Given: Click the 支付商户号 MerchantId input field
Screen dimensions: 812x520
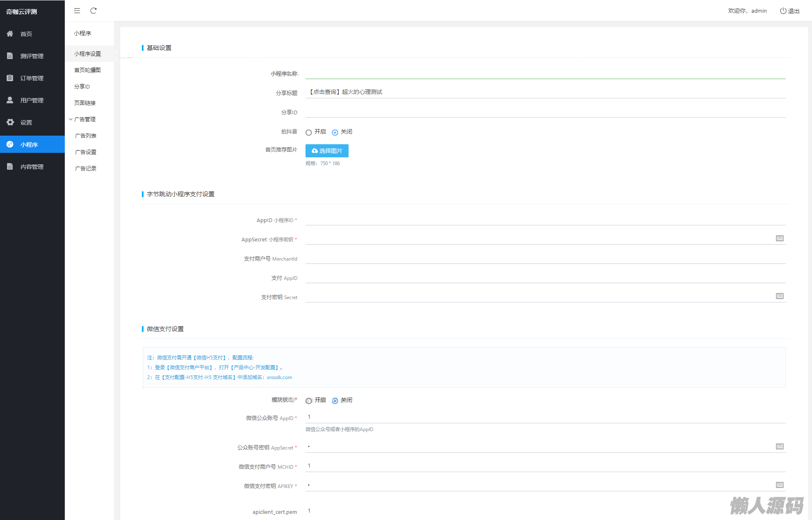Looking at the screenshot, I should [x=545, y=259].
